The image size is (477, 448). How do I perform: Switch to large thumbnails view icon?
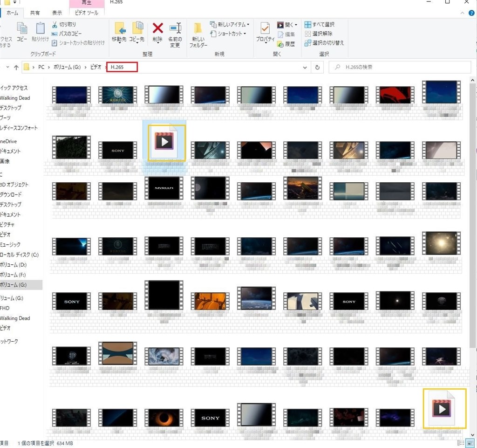pos(470,443)
